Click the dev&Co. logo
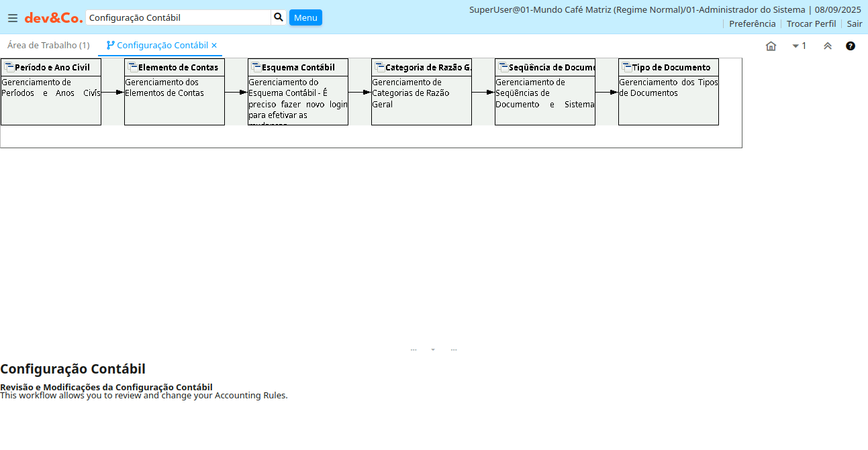The image size is (868, 450). pyautogui.click(x=54, y=18)
